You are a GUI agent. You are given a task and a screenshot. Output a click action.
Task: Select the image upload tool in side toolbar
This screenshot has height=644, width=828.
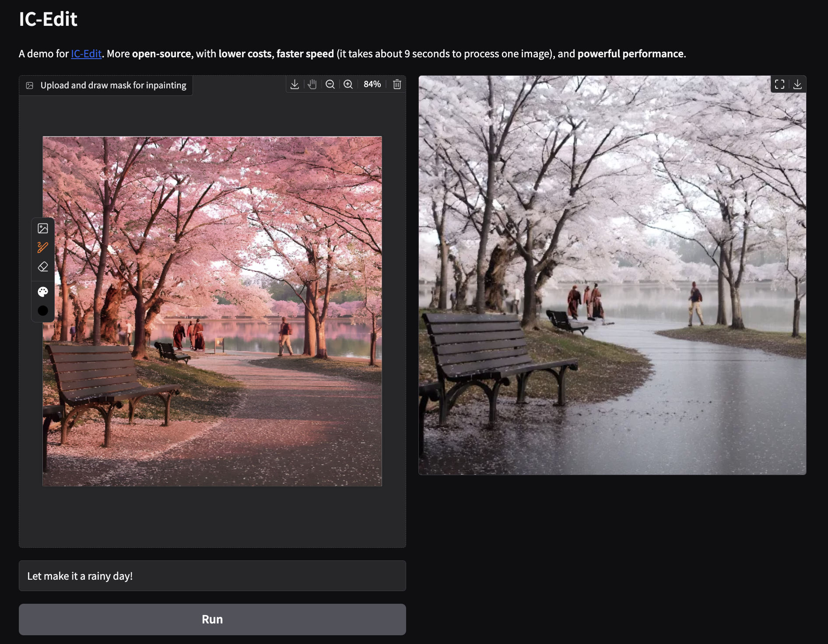pyautogui.click(x=43, y=228)
